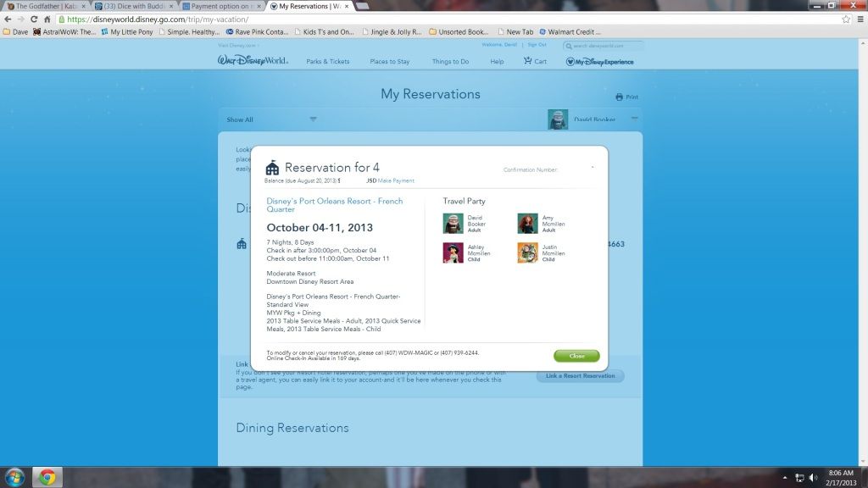Open the Walmart Credit bookmark

pyautogui.click(x=570, y=32)
